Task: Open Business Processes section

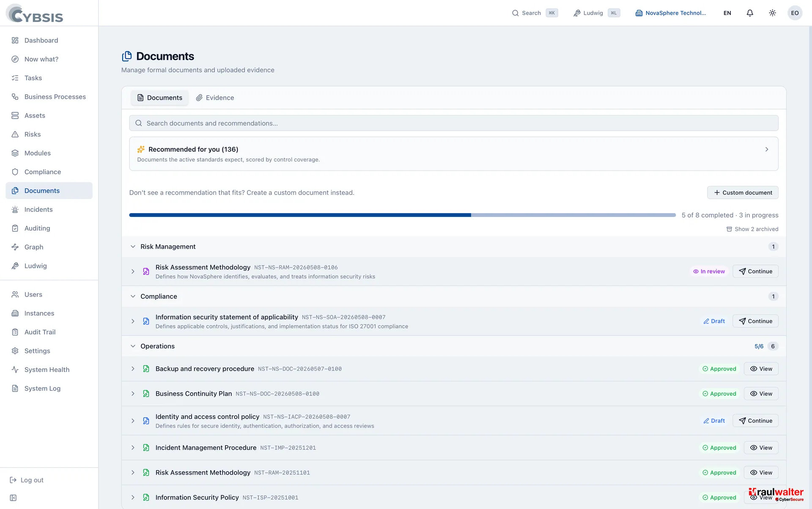Action: tap(49, 97)
